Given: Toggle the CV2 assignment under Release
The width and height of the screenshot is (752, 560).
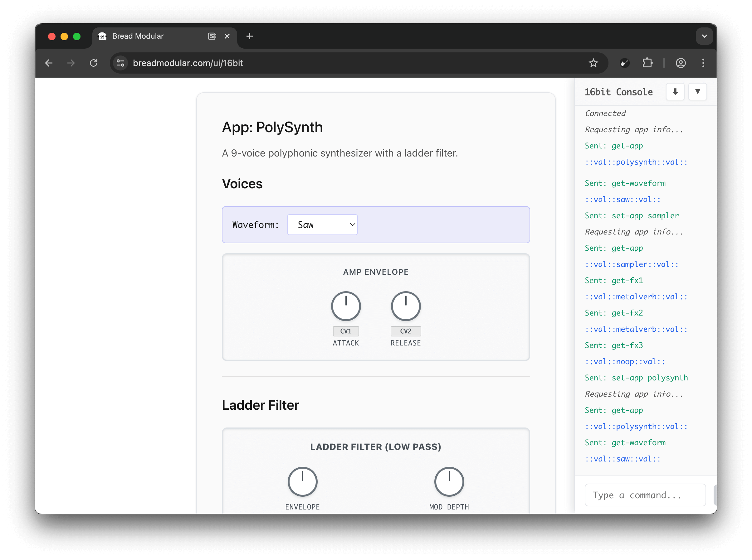Looking at the screenshot, I should point(405,331).
